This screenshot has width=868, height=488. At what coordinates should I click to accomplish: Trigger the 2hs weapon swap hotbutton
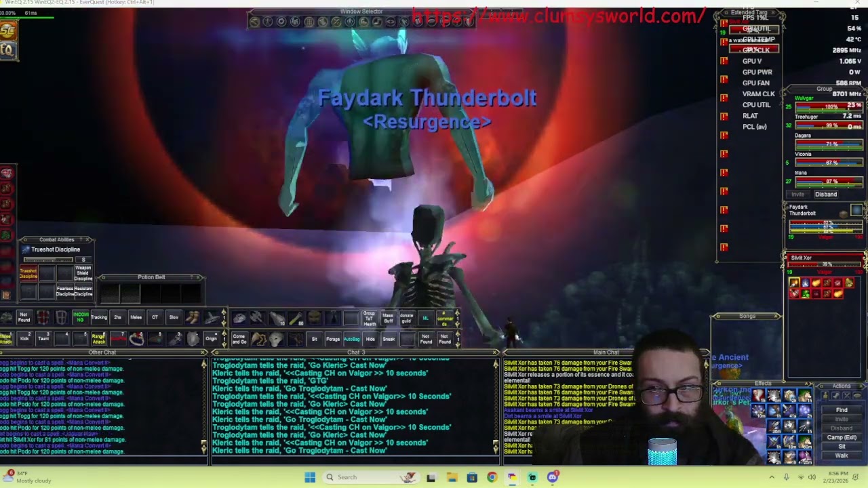117,317
